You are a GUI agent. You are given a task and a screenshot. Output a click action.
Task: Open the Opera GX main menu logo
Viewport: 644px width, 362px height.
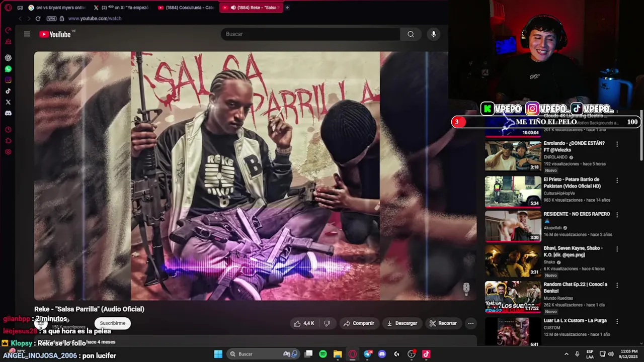pos(8,8)
